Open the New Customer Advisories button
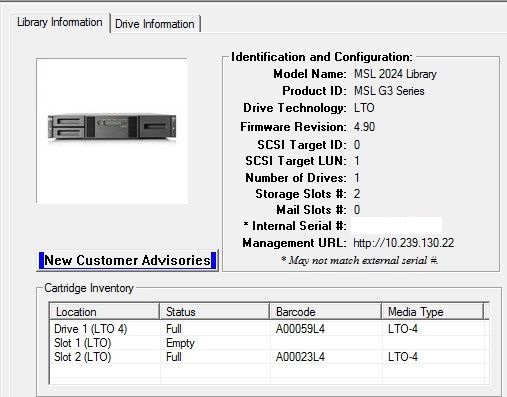 click(x=127, y=260)
